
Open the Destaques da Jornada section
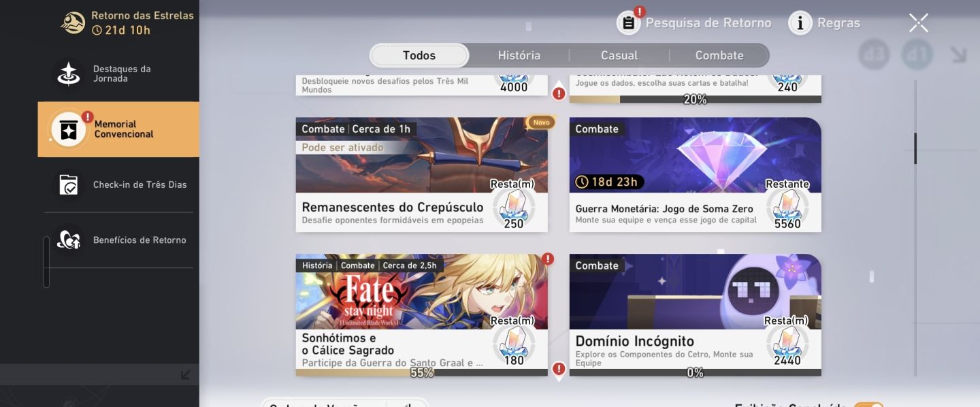[x=118, y=74]
